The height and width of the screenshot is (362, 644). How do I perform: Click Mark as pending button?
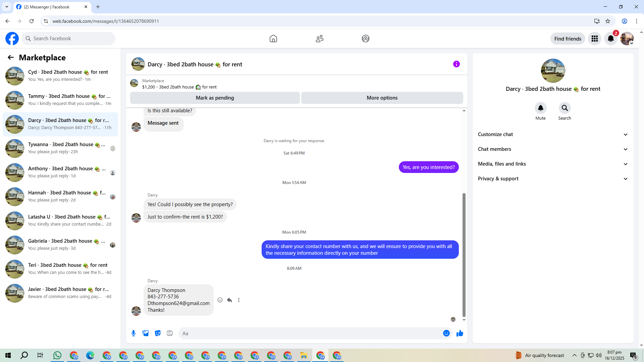click(x=215, y=98)
